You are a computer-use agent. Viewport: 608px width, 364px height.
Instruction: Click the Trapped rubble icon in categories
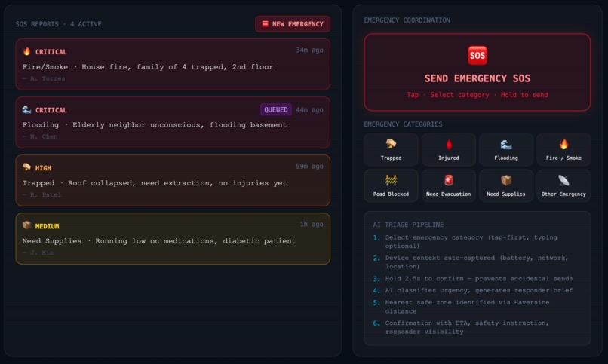(x=391, y=144)
